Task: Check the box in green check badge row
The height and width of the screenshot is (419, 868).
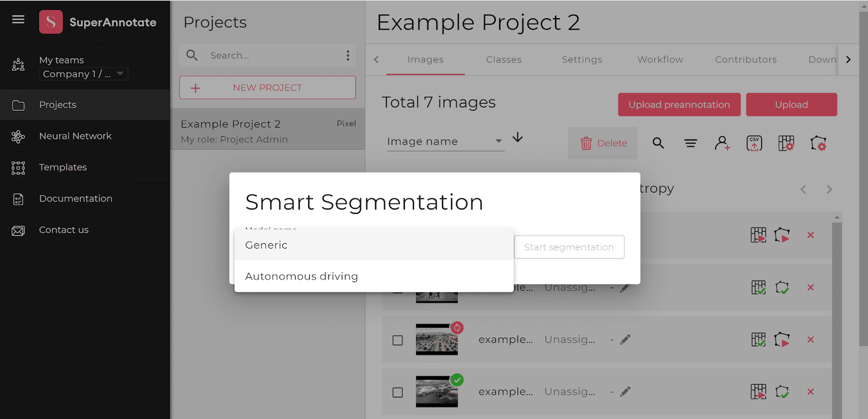Action: pos(397,392)
